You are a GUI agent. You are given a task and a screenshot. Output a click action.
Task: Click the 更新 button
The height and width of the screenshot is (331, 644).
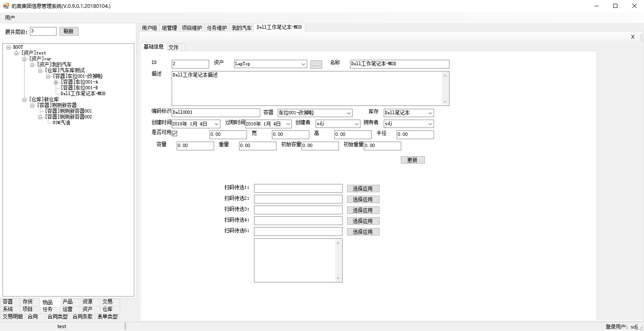(x=412, y=159)
